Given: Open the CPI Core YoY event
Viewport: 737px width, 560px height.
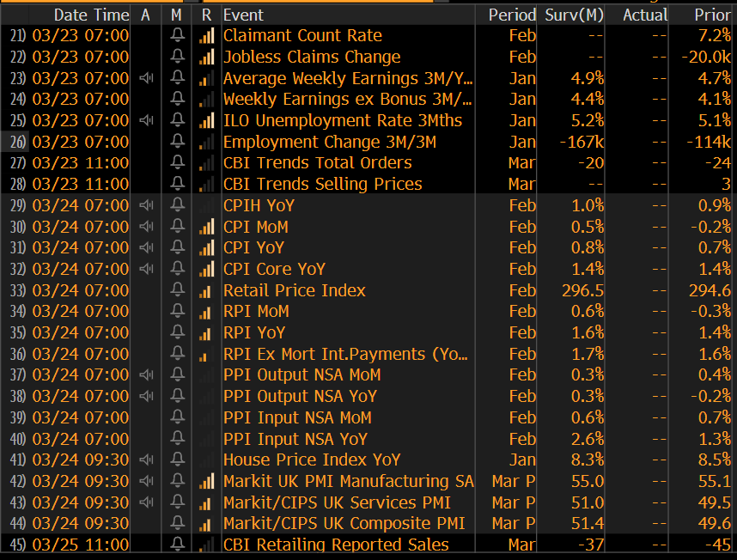Looking at the screenshot, I should pos(274,269).
